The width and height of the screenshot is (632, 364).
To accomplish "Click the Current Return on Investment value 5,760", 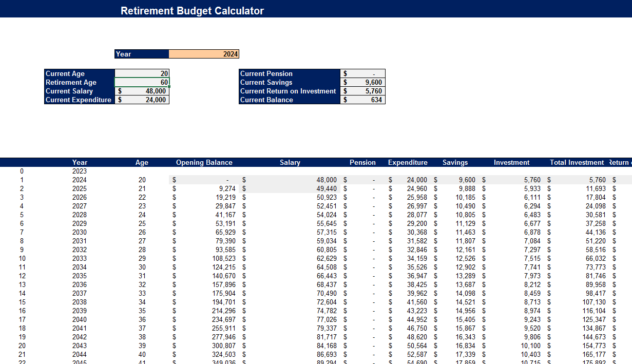I will (x=363, y=91).
